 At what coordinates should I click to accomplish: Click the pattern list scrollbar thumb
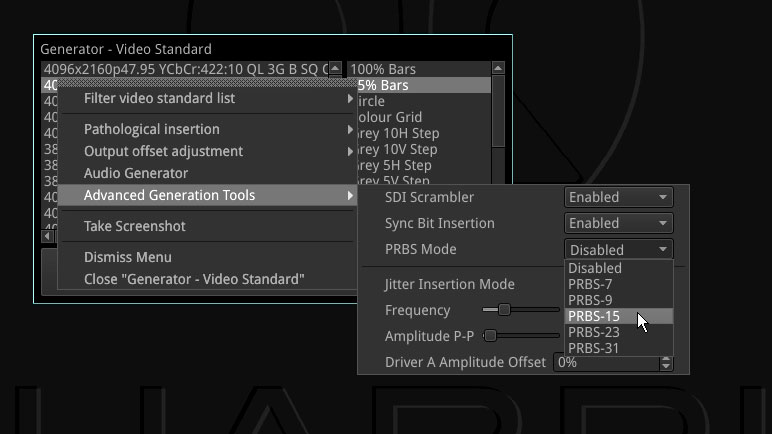click(498, 111)
